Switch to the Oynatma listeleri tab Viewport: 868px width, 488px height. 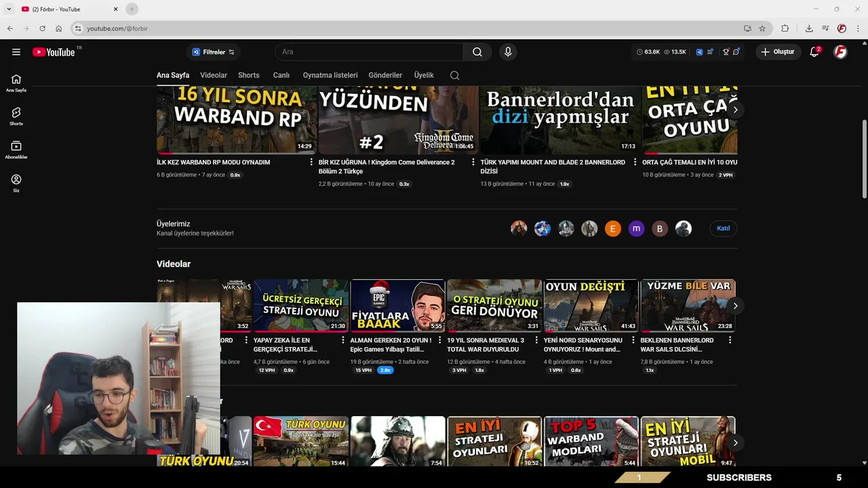[330, 75]
